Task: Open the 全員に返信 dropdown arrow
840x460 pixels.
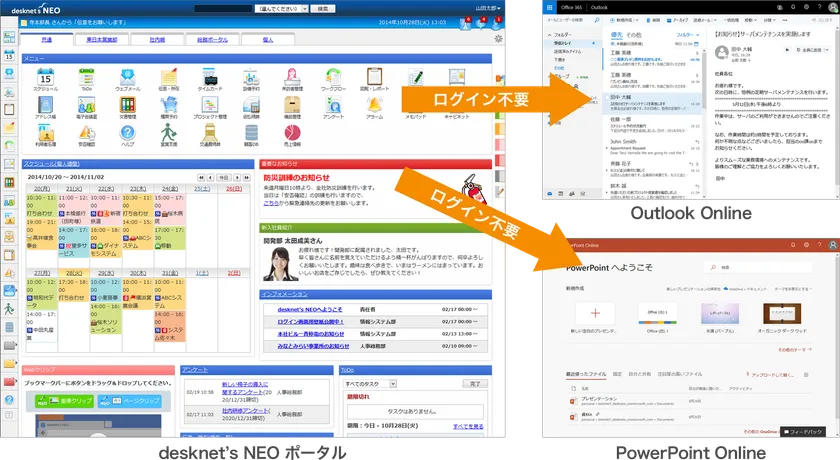Action: click(827, 50)
